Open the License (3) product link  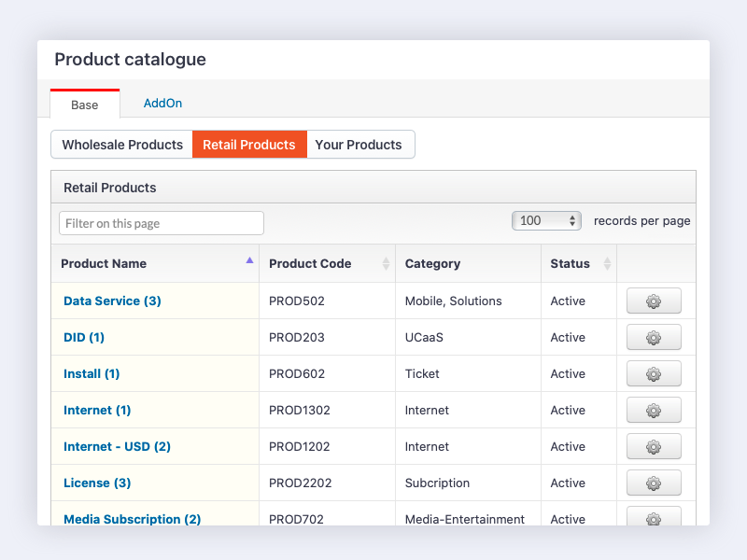pyautogui.click(x=97, y=483)
